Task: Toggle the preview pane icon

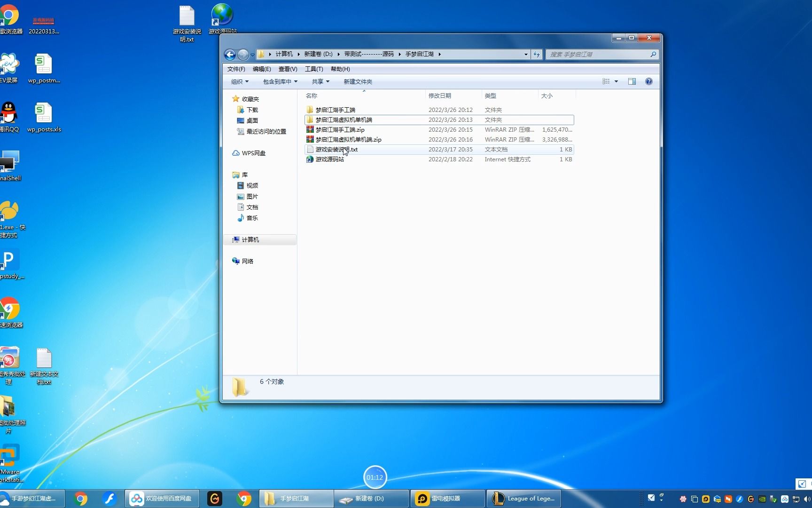Action: click(632, 82)
